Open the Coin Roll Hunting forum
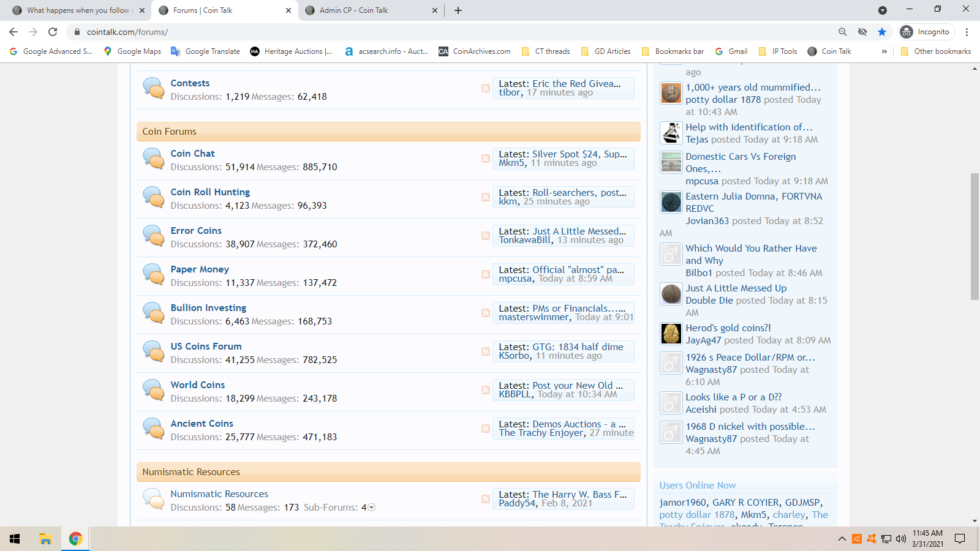 click(x=210, y=192)
